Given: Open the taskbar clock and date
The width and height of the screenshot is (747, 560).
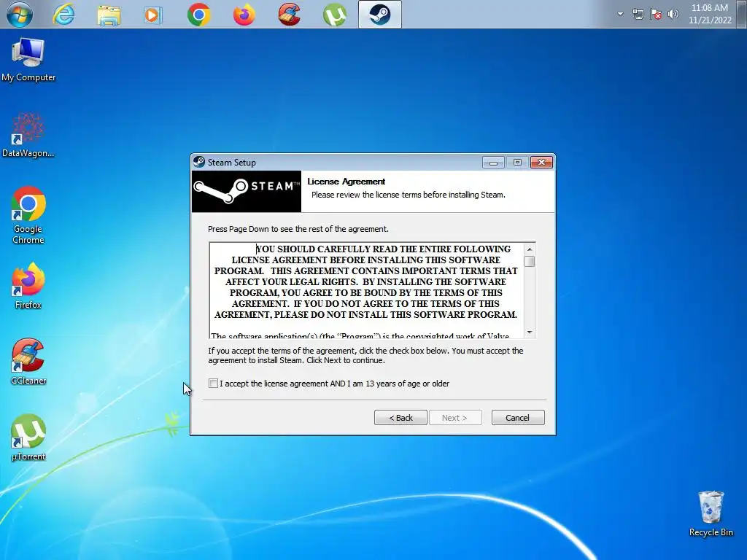Looking at the screenshot, I should pos(710,14).
